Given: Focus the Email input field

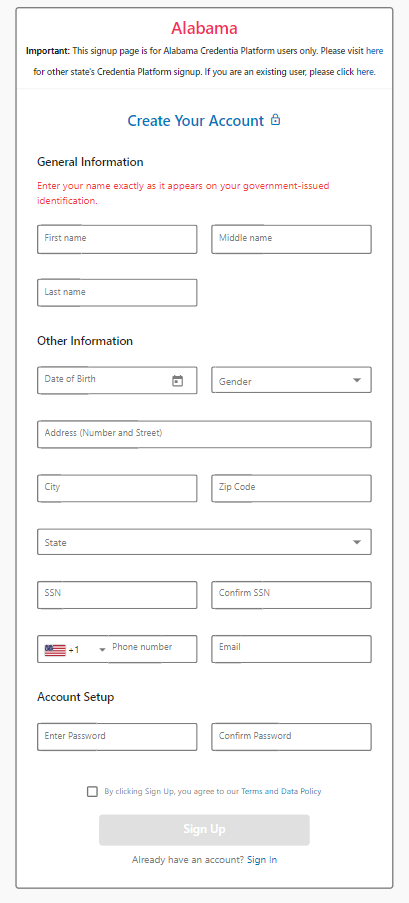Looking at the screenshot, I should [x=291, y=649].
